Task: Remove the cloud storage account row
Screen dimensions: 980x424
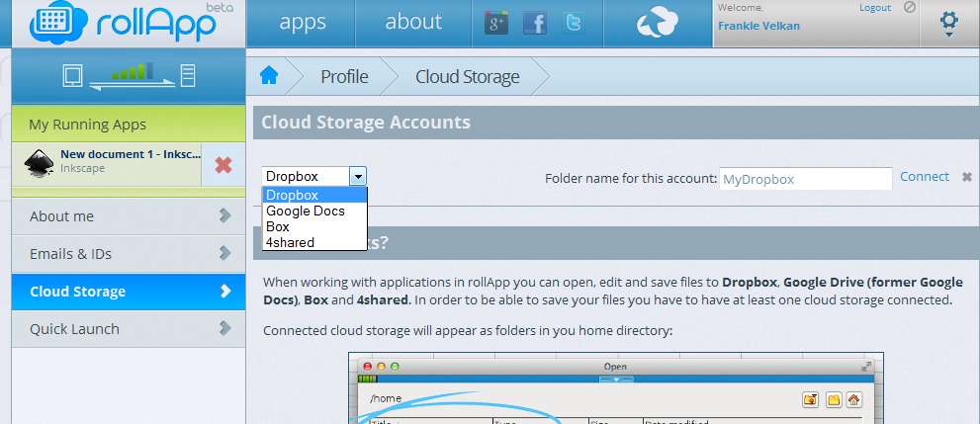Action: click(x=967, y=177)
